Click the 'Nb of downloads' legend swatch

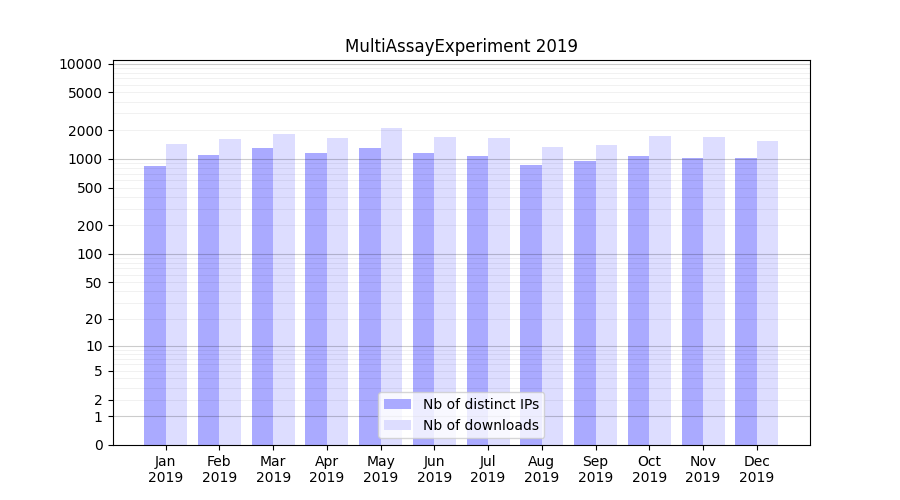click(x=397, y=425)
